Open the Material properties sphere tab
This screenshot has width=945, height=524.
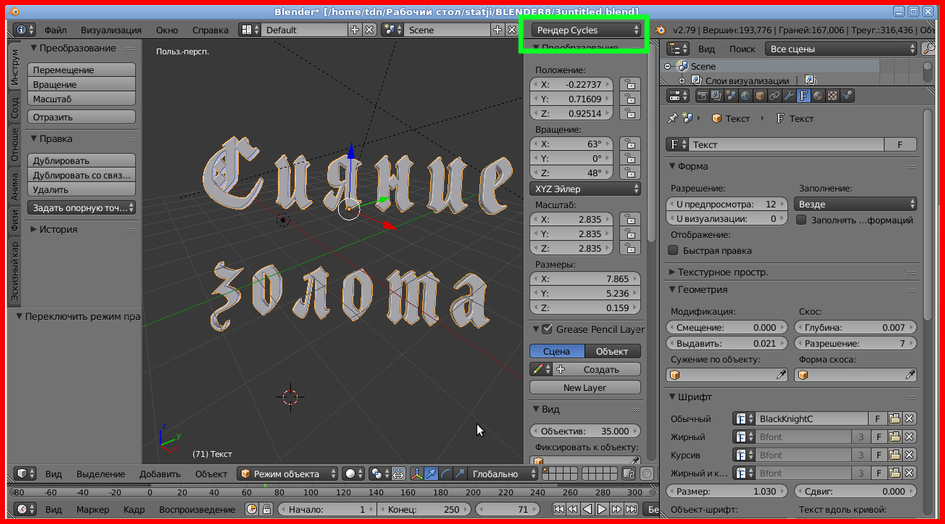click(x=818, y=96)
